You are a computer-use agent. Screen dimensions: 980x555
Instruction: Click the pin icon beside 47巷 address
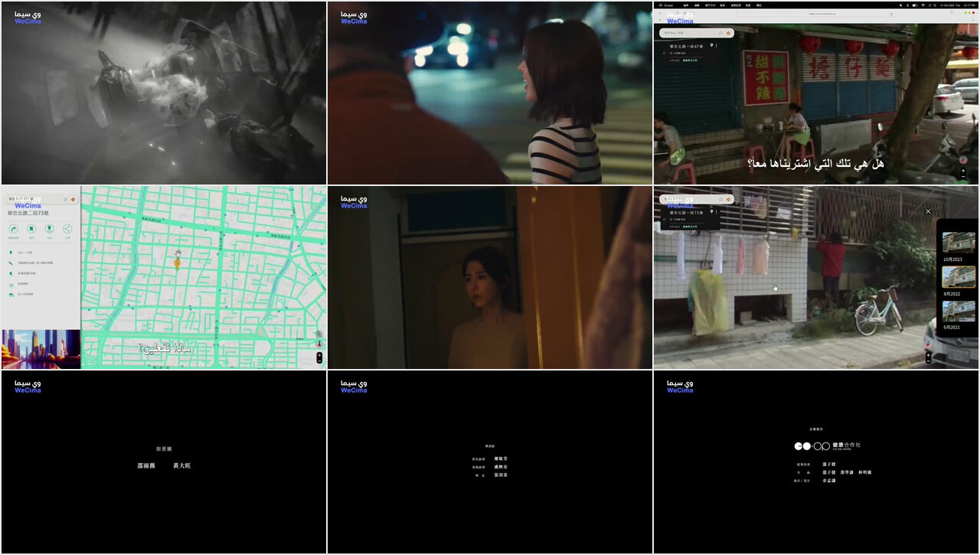pos(711,45)
